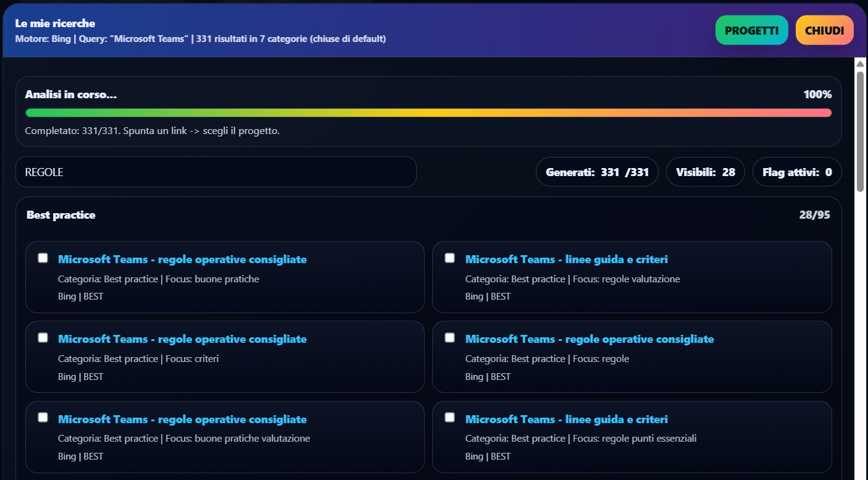Viewport: 868px width, 480px height.
Task: Open the 'regole operative consigliate' link for 'buone pratiche valutazione'
Action: click(182, 419)
